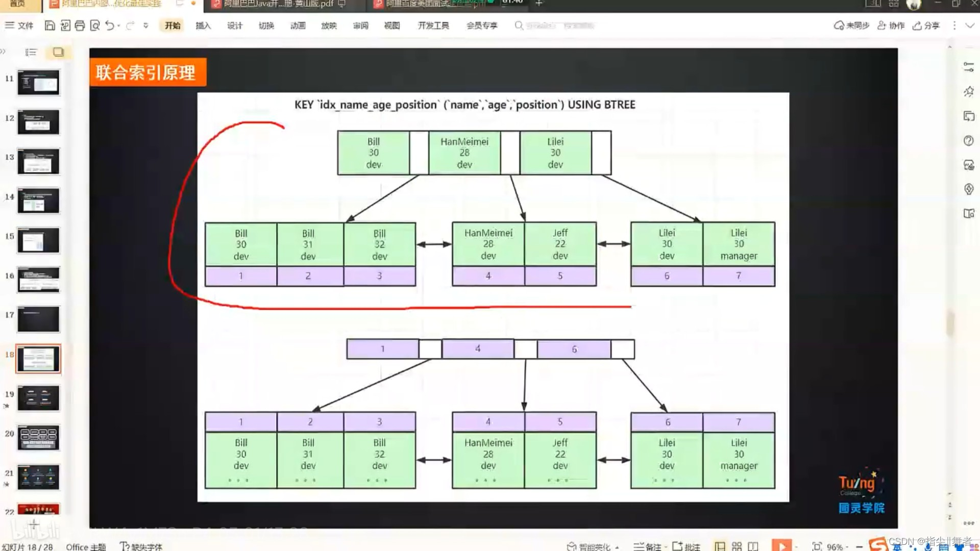Switch to the 设计 ribbon tab
This screenshot has width=980, height=551.
coord(235,26)
